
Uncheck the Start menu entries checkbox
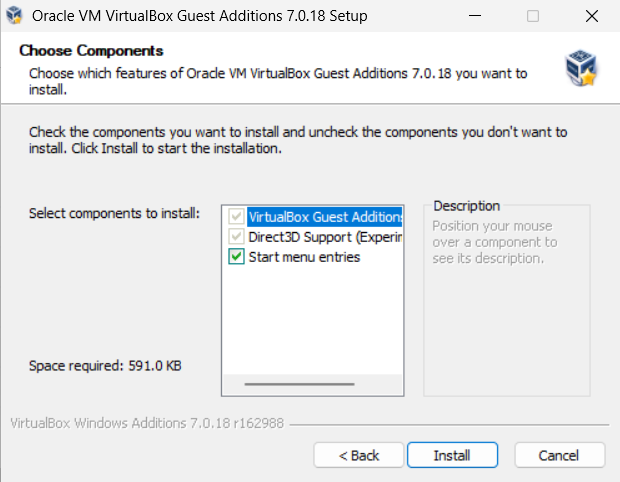point(236,257)
